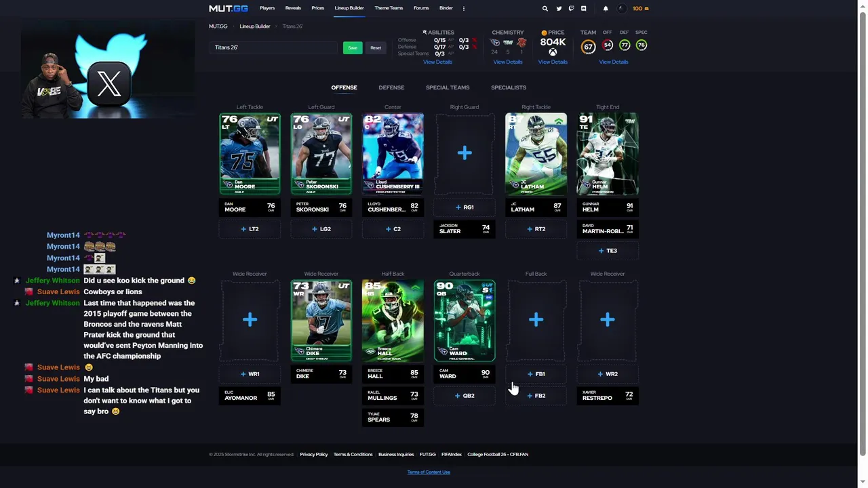Screen dimensions: 868x488
Task: Add a player to the empty Right Guard slot
Action: tap(465, 153)
